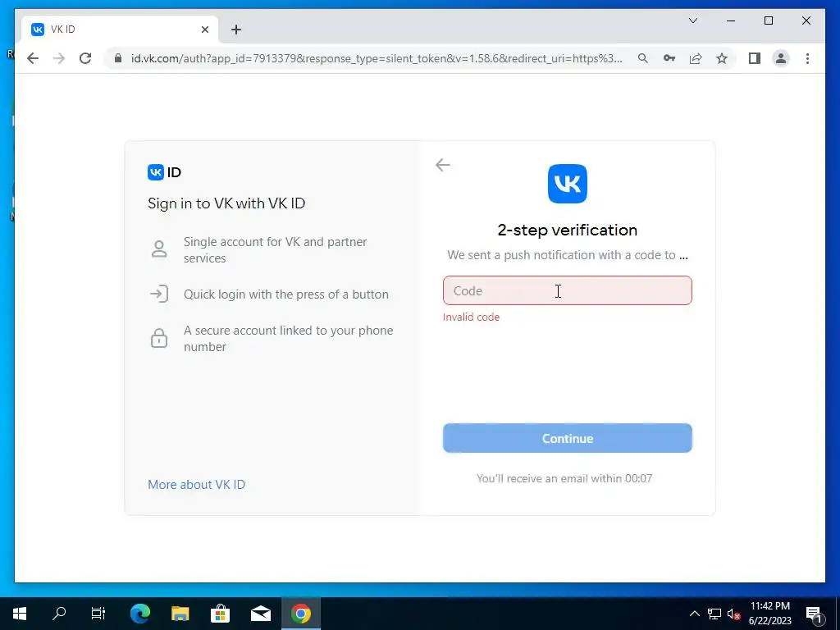Click the person icon beside Single account
This screenshot has height=630, width=840.
(159, 249)
